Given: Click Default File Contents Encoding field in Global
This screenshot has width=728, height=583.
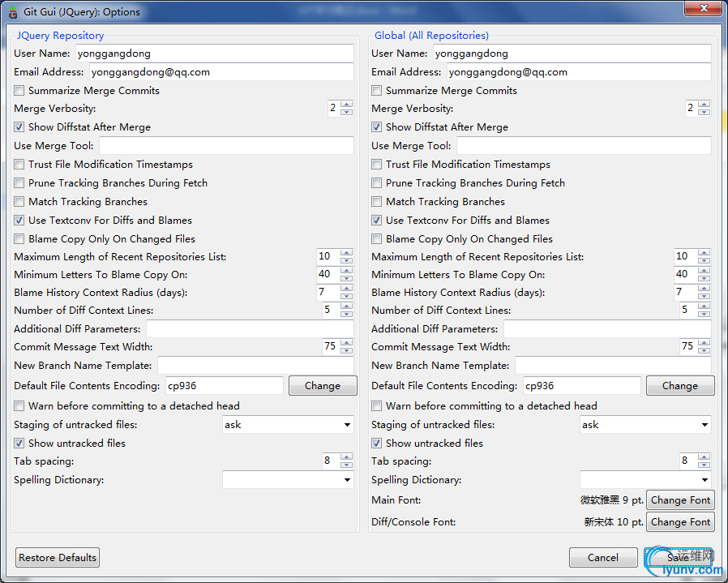Looking at the screenshot, I should tap(582, 386).
